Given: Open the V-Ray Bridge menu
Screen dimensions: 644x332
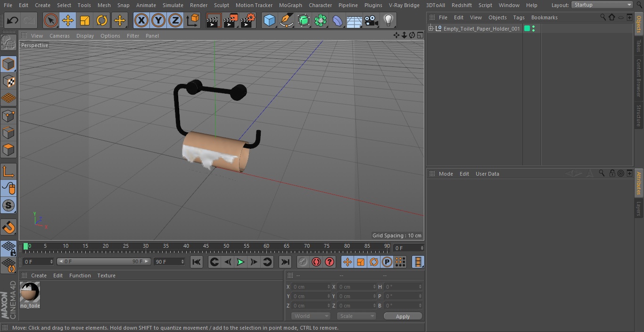Looking at the screenshot, I should pyautogui.click(x=404, y=5).
